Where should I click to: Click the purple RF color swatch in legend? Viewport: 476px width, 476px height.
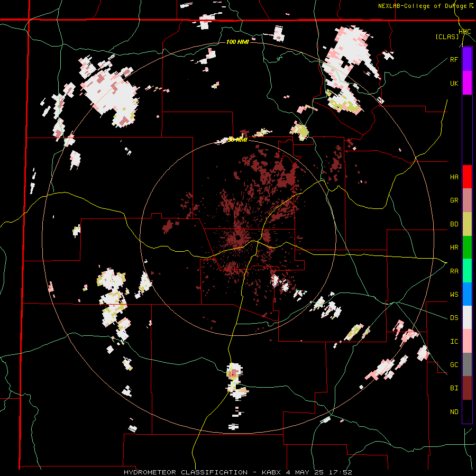[x=467, y=59]
